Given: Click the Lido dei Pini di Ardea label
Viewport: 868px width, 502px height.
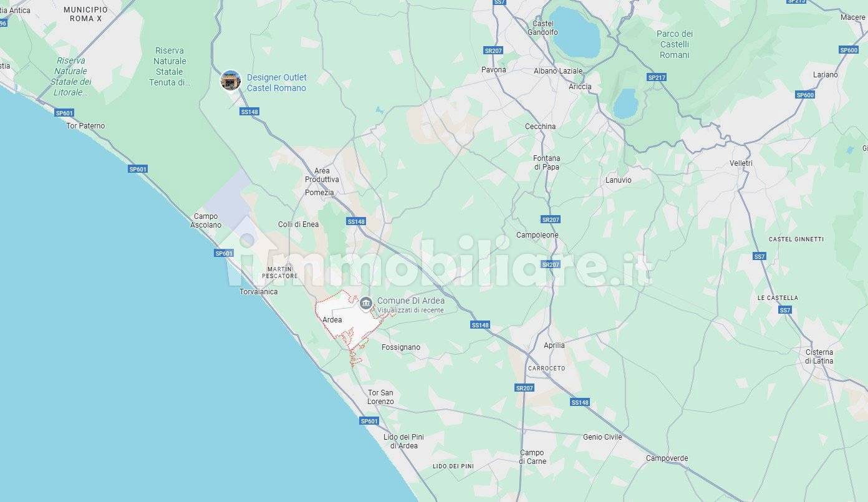Looking at the screenshot, I should (403, 442).
